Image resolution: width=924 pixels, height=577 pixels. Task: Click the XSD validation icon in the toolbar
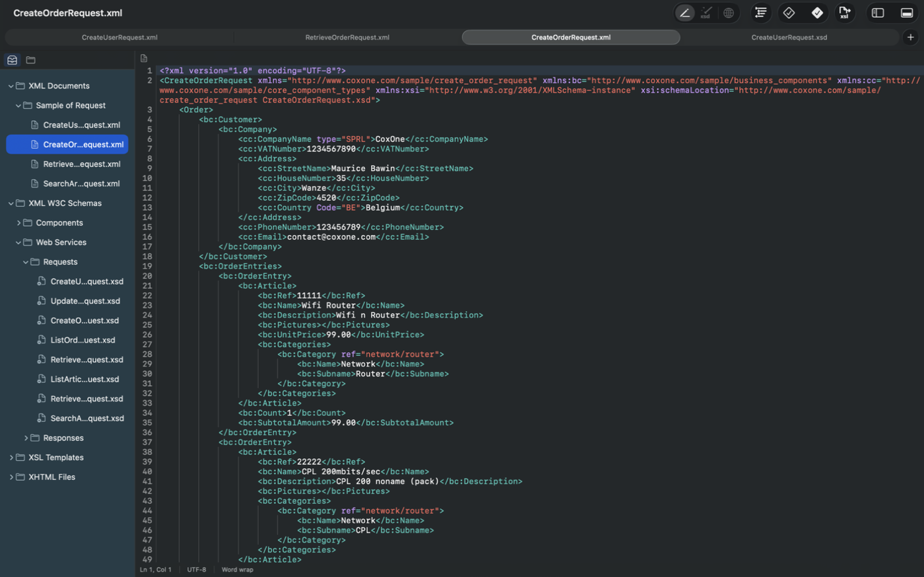click(706, 13)
